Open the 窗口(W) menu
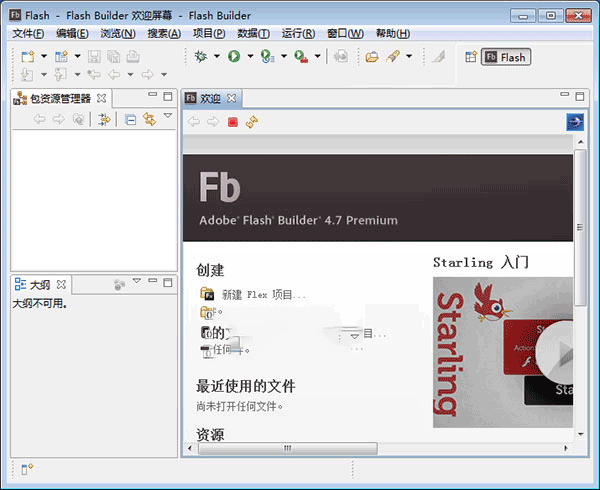This screenshot has width=600, height=490. pos(344,33)
